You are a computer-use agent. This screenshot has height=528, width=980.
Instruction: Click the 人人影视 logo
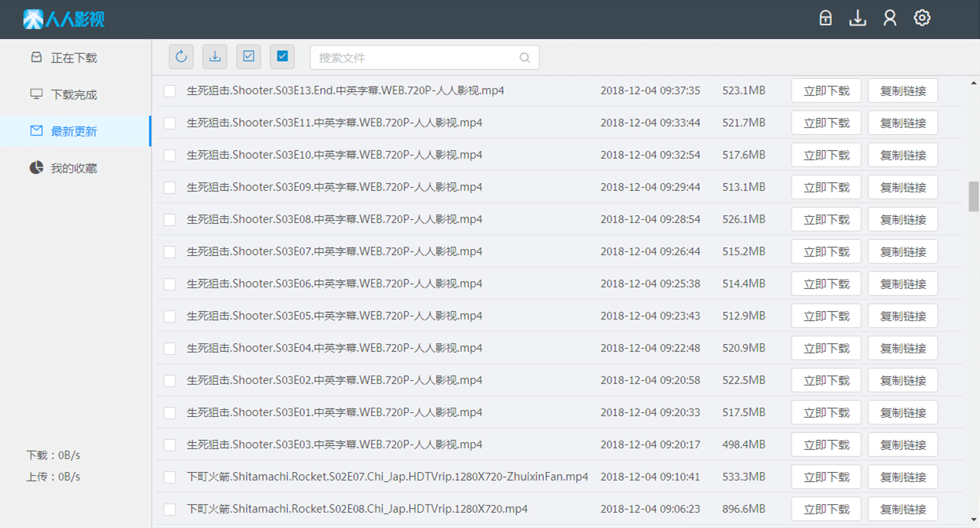64,18
